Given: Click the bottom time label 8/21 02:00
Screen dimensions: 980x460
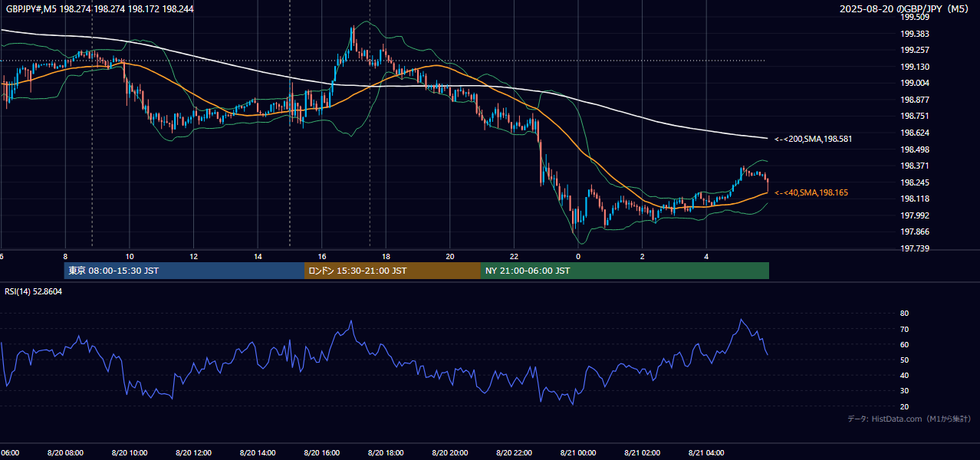Looking at the screenshot, I should 642,453.
